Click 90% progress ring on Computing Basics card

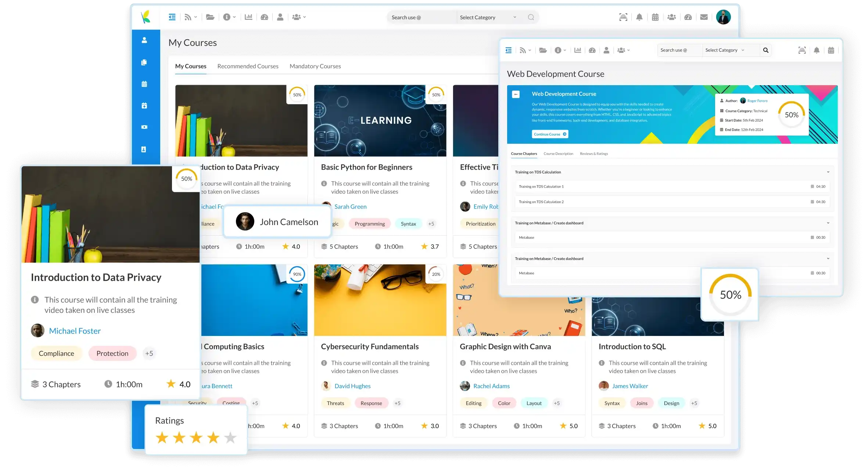tap(297, 274)
